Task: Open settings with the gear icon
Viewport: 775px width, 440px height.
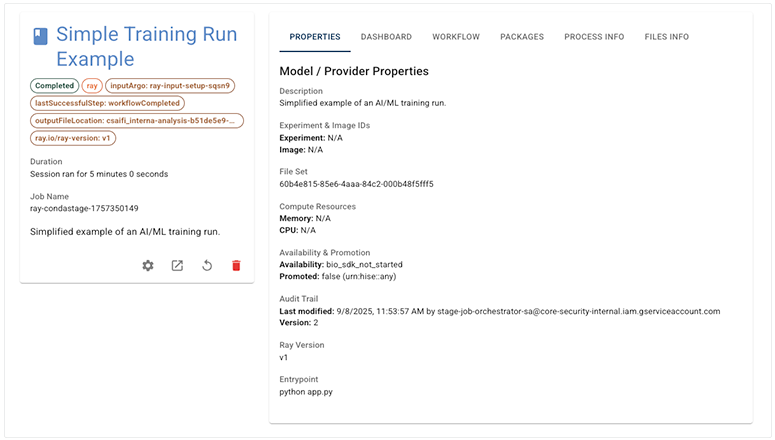Action: [x=148, y=265]
